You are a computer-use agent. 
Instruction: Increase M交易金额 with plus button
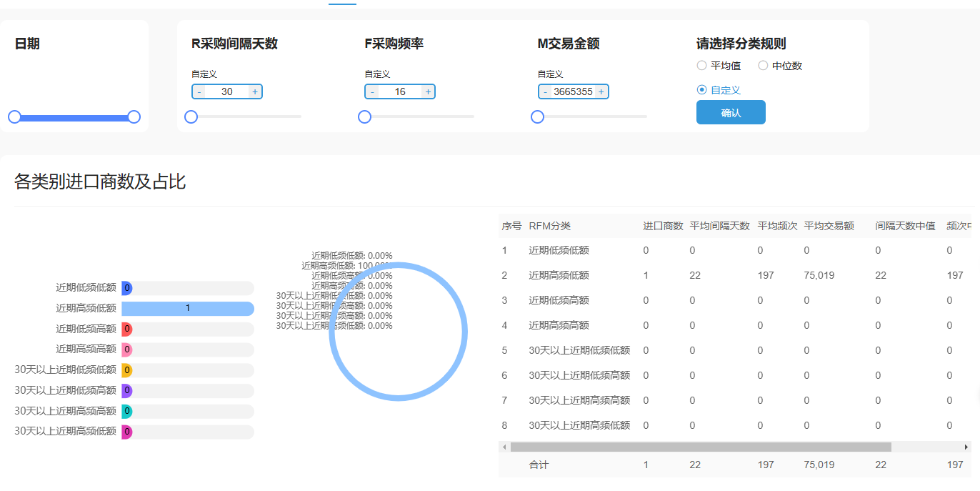(x=601, y=91)
